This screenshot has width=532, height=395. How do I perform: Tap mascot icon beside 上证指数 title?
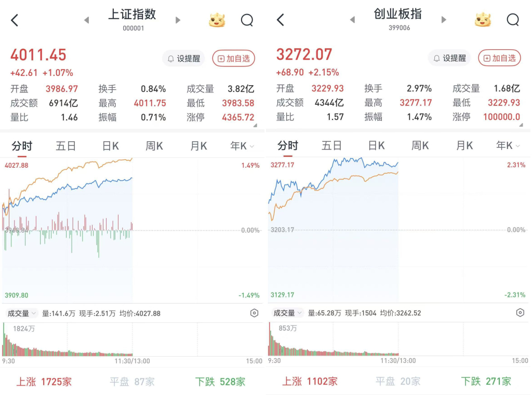tap(217, 20)
